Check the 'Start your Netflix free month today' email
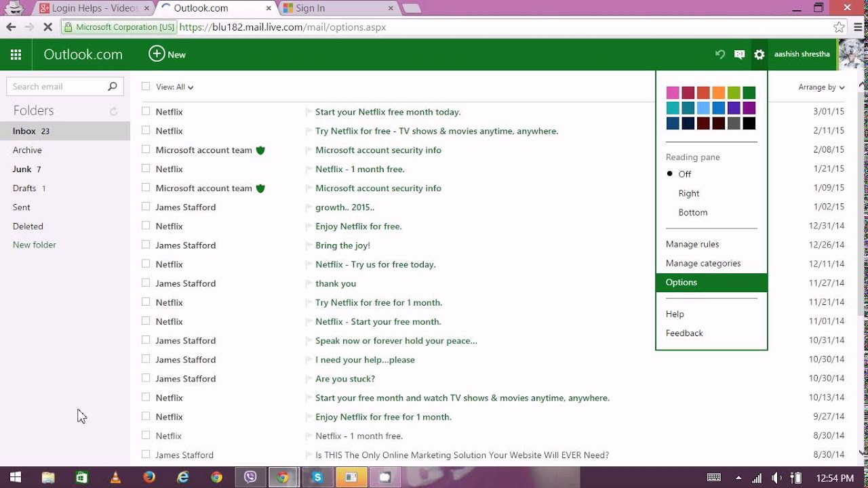Image resolution: width=868 pixels, height=488 pixels. click(146, 111)
